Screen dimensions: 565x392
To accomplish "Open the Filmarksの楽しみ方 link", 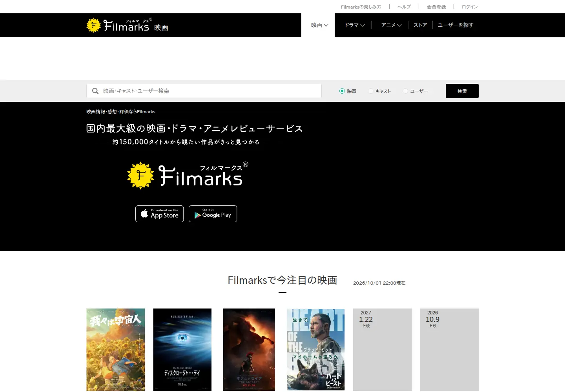I will [x=361, y=7].
